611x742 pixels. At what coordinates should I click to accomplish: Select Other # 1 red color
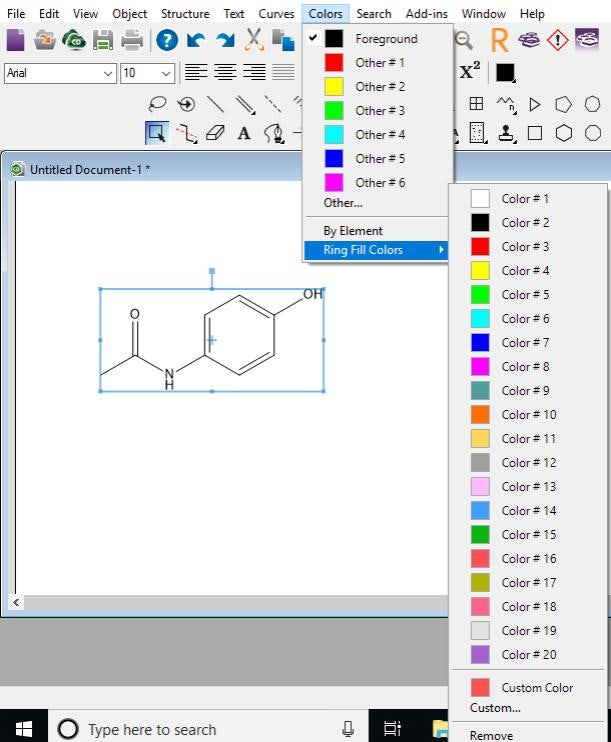[377, 63]
